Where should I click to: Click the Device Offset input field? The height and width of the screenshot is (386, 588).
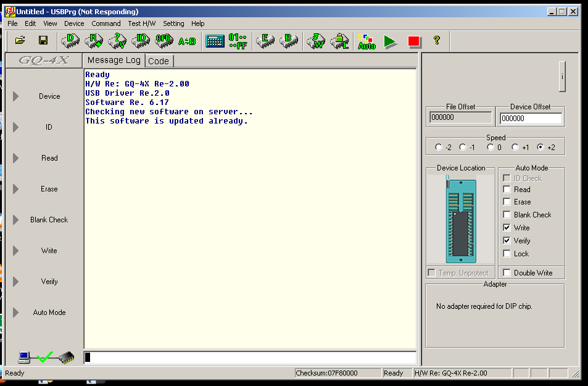(x=531, y=119)
